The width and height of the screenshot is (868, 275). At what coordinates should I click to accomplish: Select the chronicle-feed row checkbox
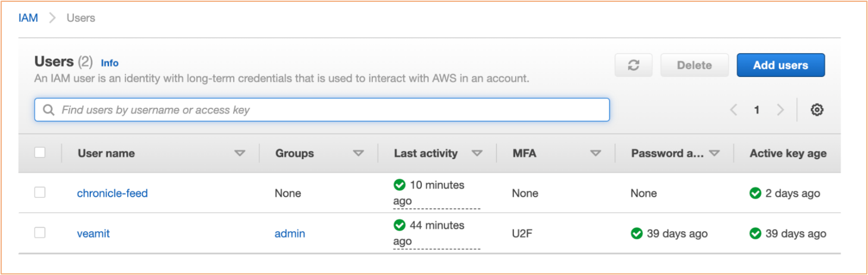pyautogui.click(x=39, y=192)
